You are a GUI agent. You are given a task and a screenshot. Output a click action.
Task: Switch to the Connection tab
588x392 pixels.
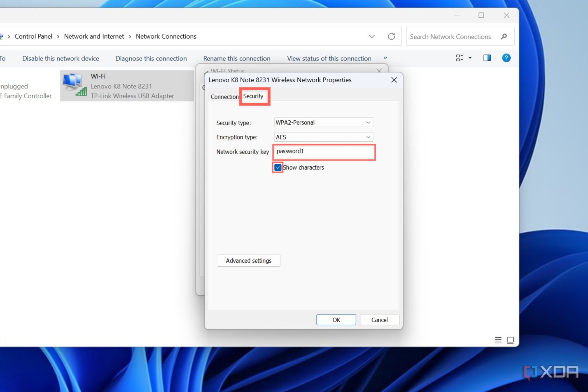coord(224,97)
